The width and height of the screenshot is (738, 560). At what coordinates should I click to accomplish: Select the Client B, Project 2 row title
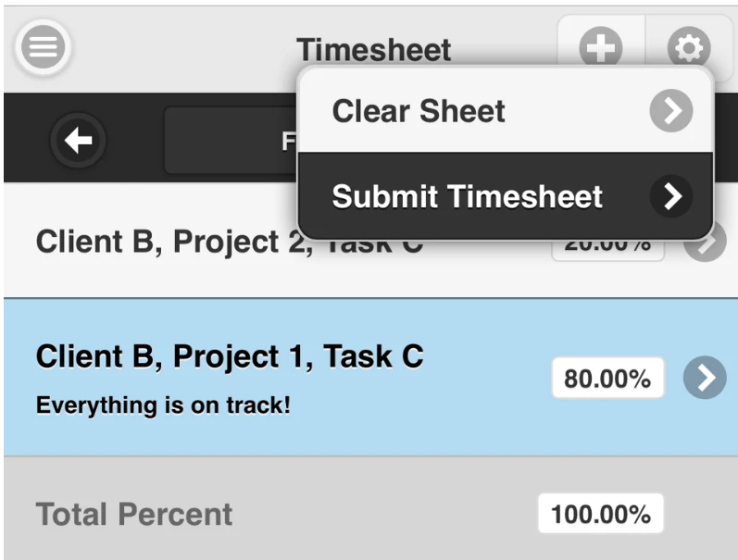[x=174, y=242]
